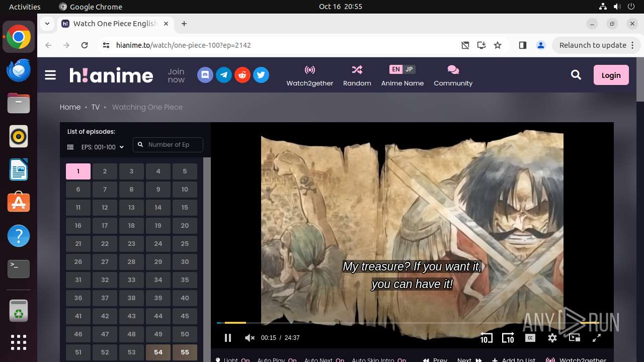
Task: Toggle the Auto Play setting
Action: pyautogui.click(x=277, y=360)
